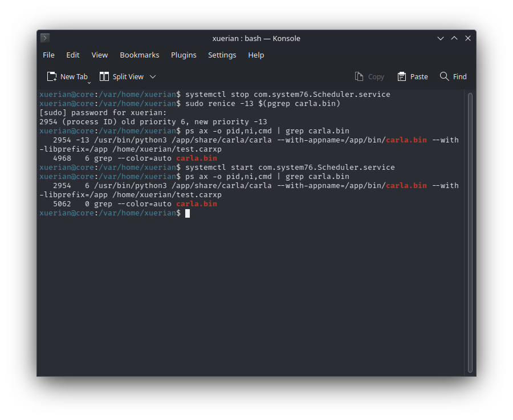Close the Konsole window
The width and height of the screenshot is (513, 420).
coord(468,38)
